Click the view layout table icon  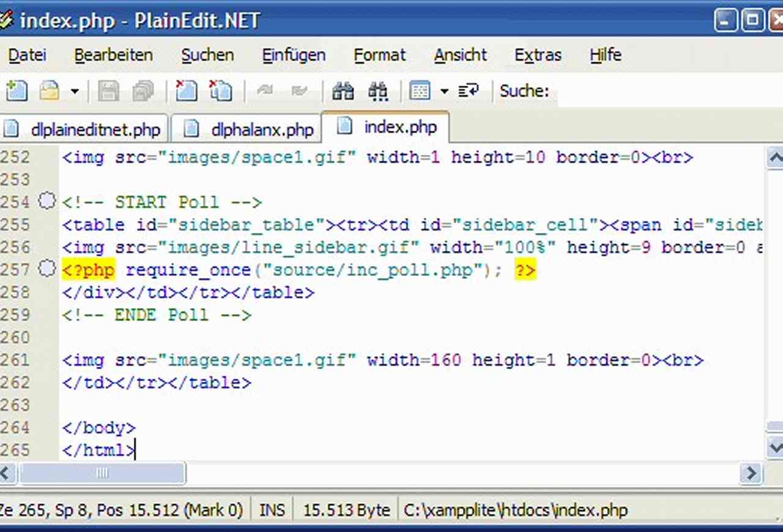click(x=420, y=91)
